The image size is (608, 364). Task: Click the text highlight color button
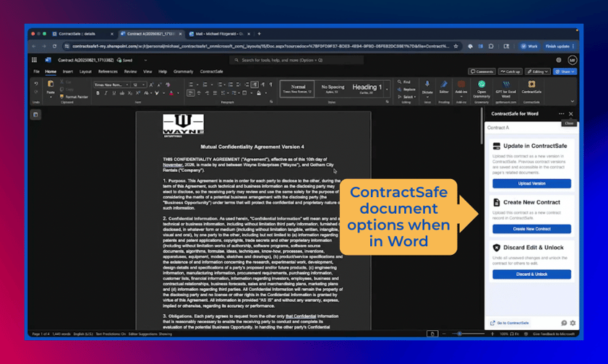coord(157,93)
